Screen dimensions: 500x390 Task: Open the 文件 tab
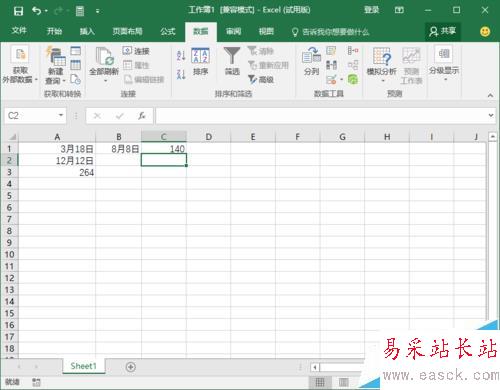point(19,31)
